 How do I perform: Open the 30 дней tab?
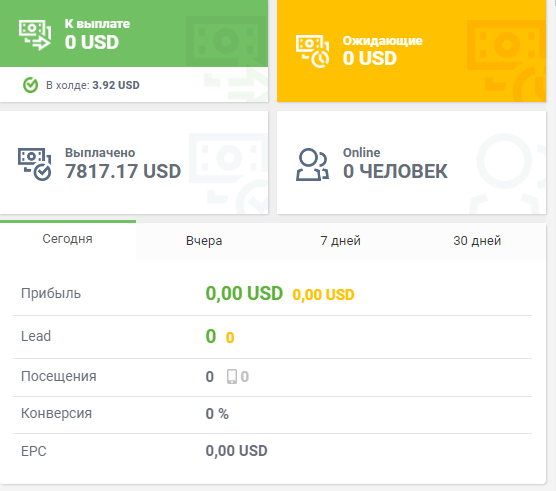[477, 241]
